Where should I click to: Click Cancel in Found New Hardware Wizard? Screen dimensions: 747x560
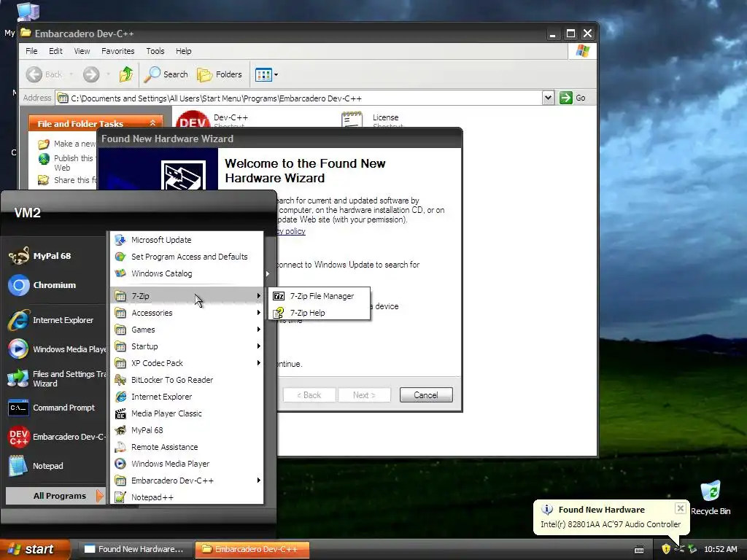coord(426,394)
